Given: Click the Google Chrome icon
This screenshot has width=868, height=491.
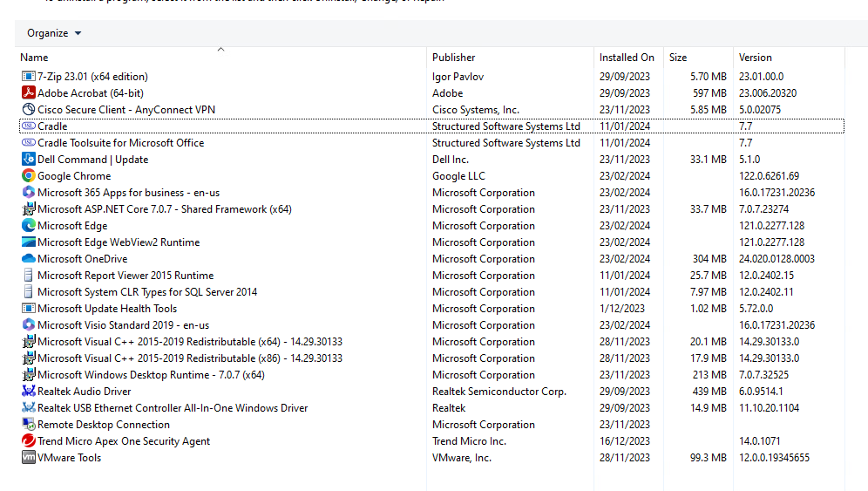Looking at the screenshot, I should (x=28, y=176).
